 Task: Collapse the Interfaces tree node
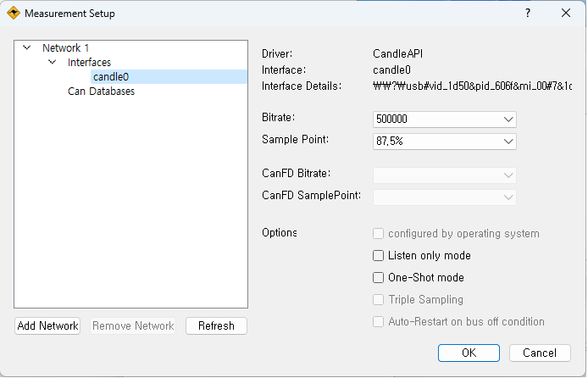[x=53, y=62]
